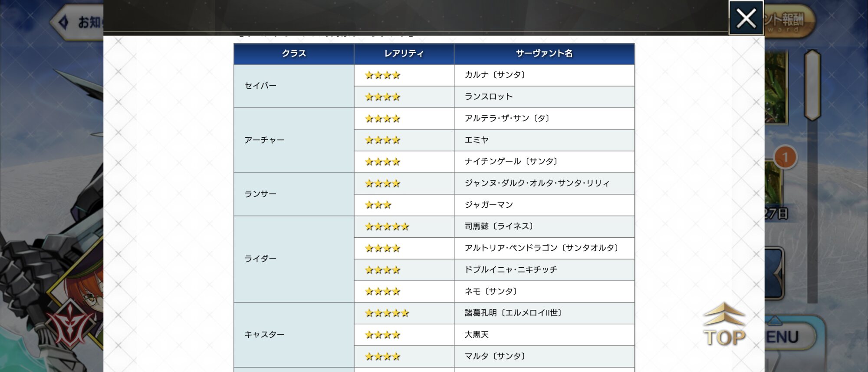Select the クラス column header
The image size is (868, 372).
(294, 53)
